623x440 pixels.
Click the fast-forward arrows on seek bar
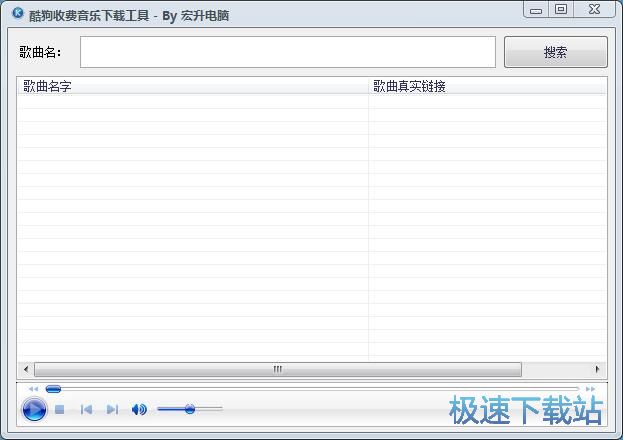[x=590, y=389]
